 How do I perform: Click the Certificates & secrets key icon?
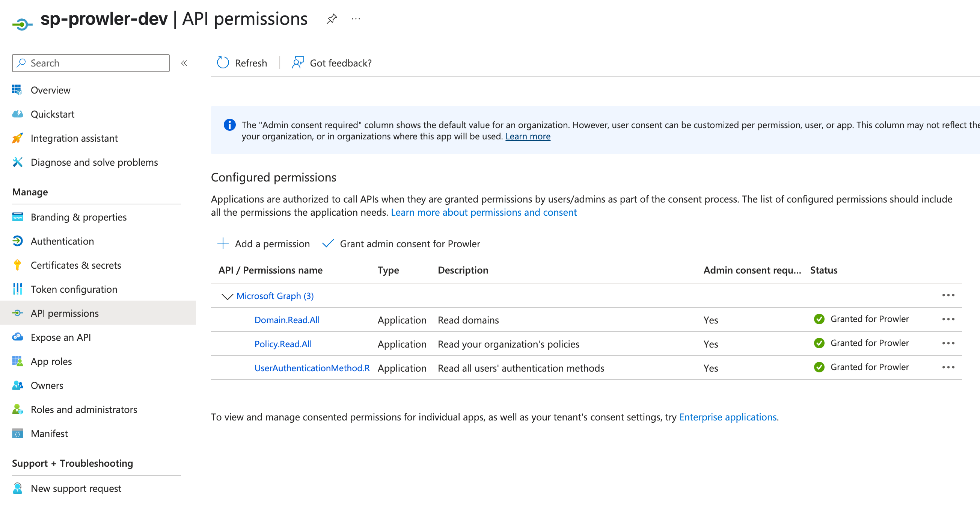17,265
